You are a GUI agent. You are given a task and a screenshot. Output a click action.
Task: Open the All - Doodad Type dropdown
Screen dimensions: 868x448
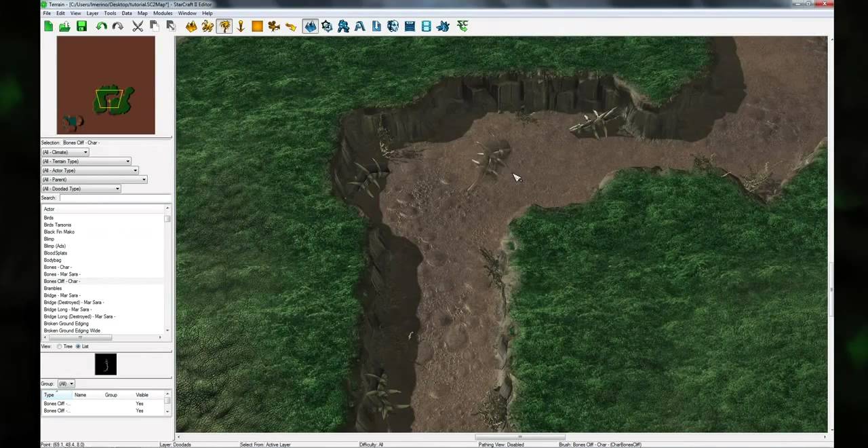pyautogui.click(x=81, y=189)
